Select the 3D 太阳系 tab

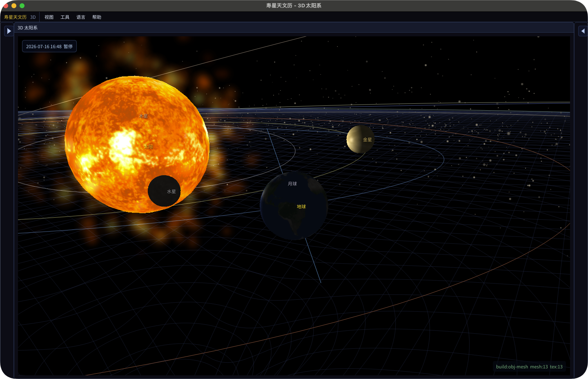pyautogui.click(x=28, y=28)
